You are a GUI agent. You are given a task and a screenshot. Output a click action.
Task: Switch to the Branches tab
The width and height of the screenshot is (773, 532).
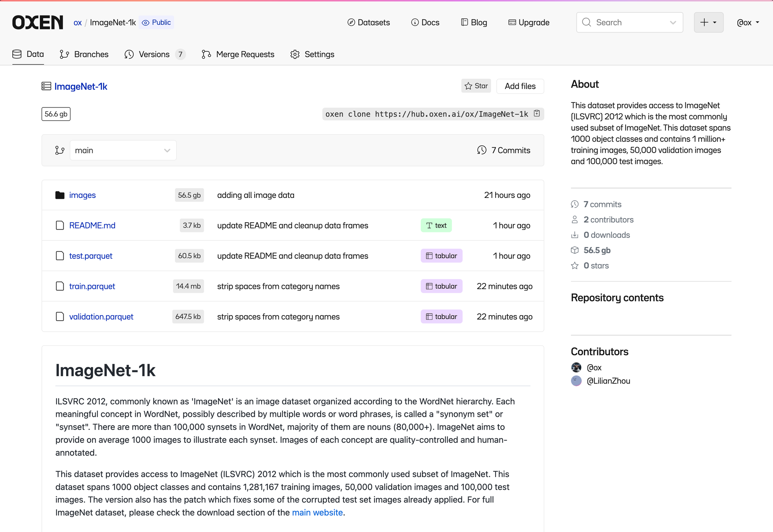[84, 55]
